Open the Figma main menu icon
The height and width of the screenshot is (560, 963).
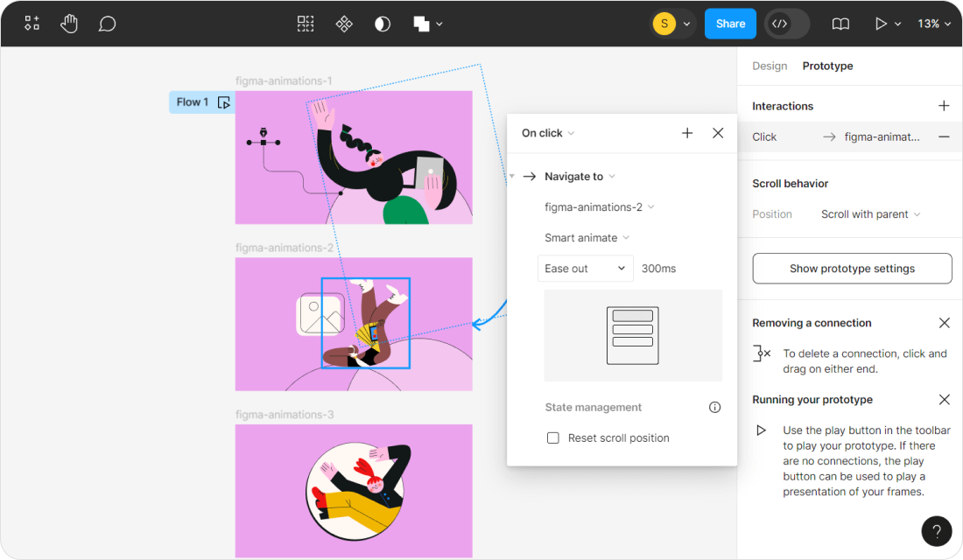[32, 24]
